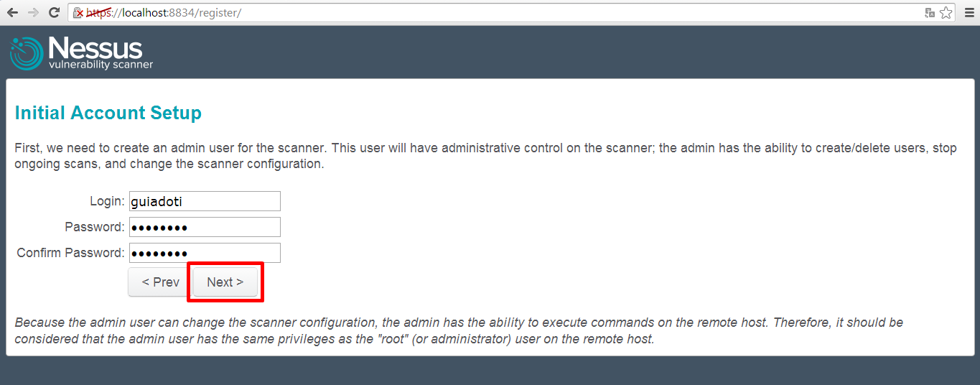Click the Login label text

(106, 201)
